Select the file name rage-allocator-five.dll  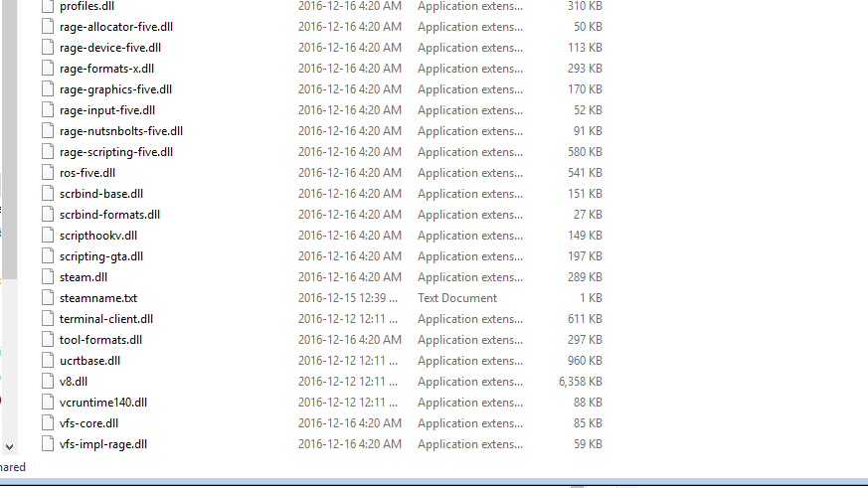[x=116, y=27]
